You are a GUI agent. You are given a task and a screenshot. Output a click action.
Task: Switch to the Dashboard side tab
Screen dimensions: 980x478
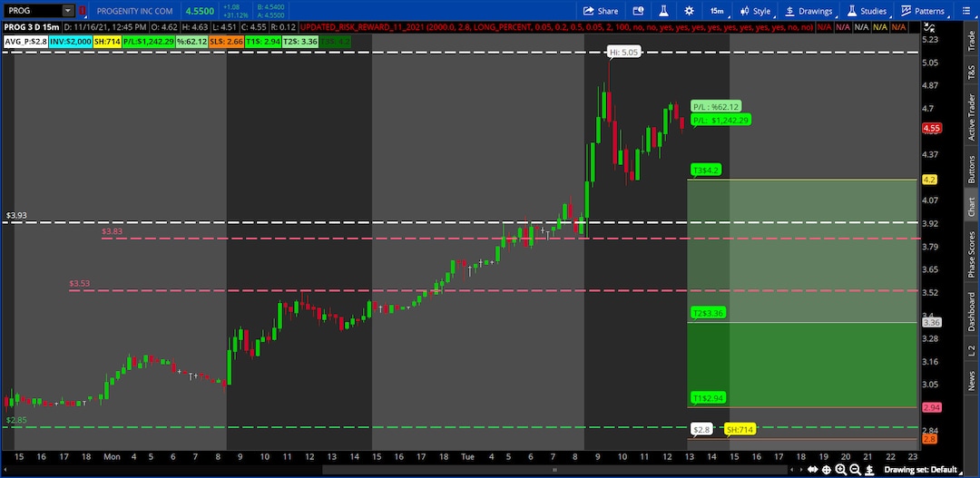pos(971,311)
